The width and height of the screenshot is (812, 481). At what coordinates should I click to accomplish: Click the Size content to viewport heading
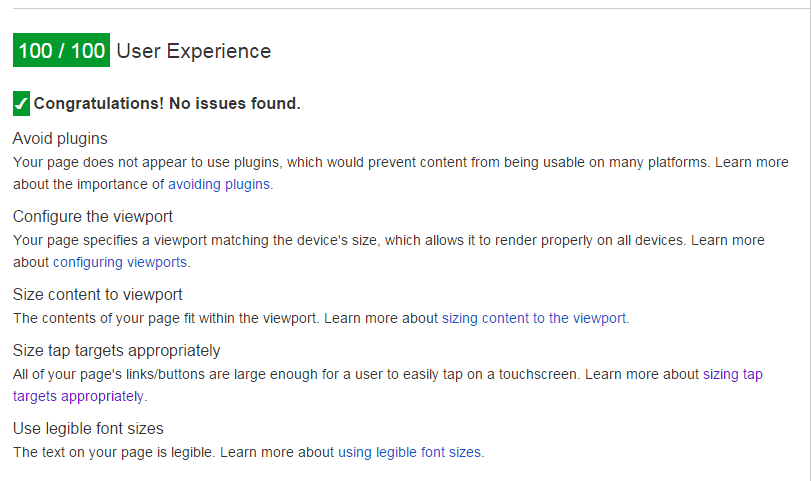click(97, 295)
